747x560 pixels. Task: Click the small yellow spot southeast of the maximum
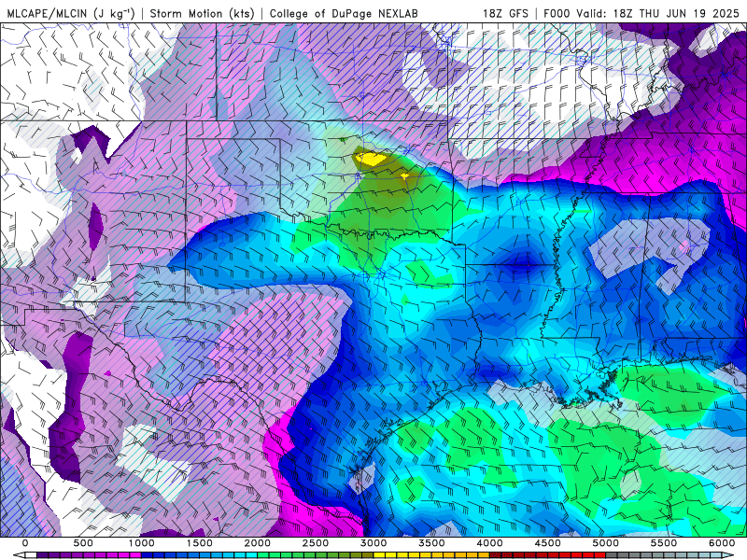[404, 176]
